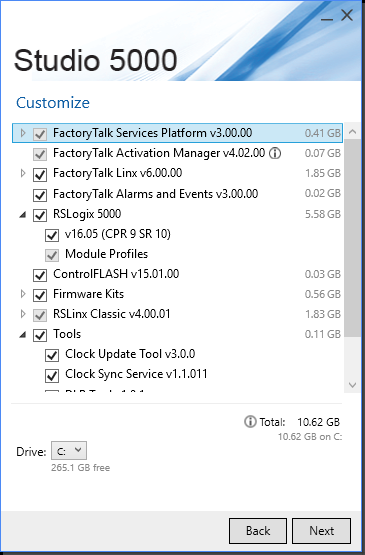Click the Customize heading
The width and height of the screenshot is (365, 555).
(53, 103)
